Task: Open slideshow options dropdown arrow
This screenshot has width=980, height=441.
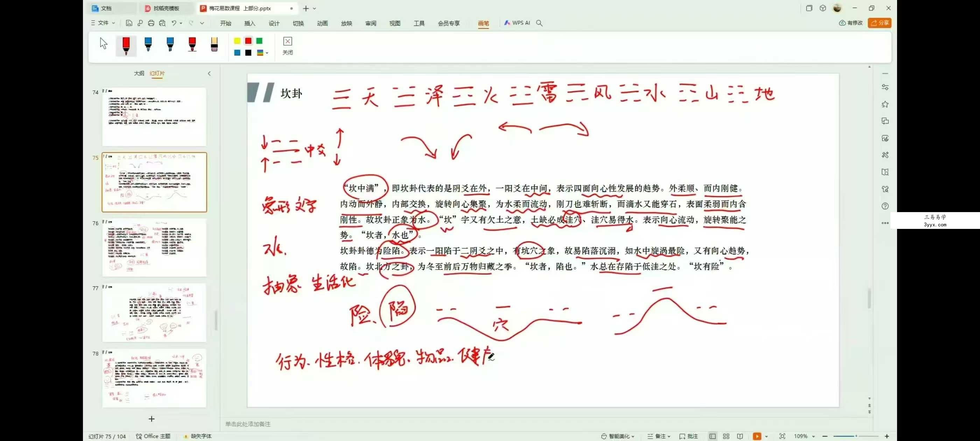Action: click(766, 436)
